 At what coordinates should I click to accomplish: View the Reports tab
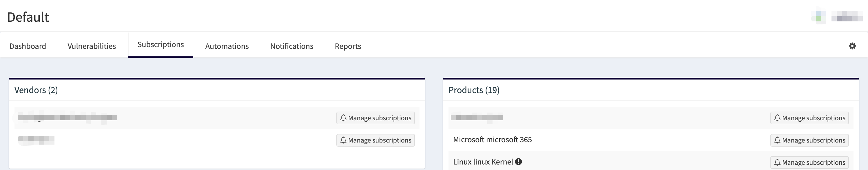tap(348, 46)
